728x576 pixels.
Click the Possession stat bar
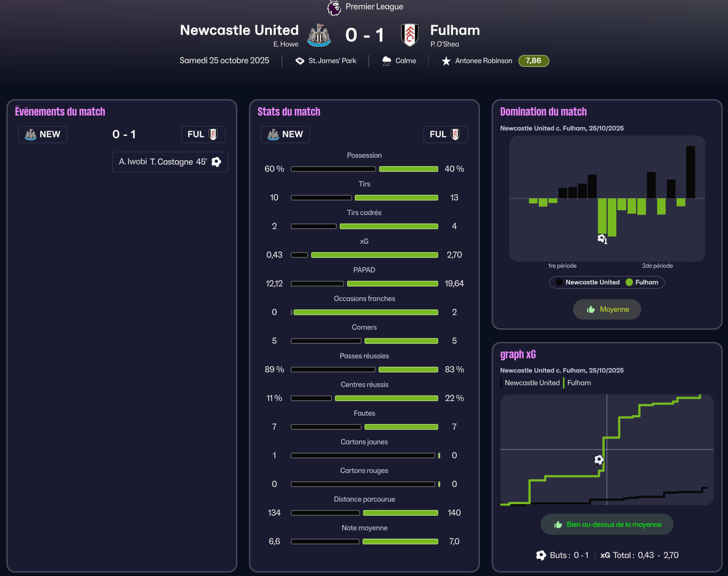coord(364,169)
